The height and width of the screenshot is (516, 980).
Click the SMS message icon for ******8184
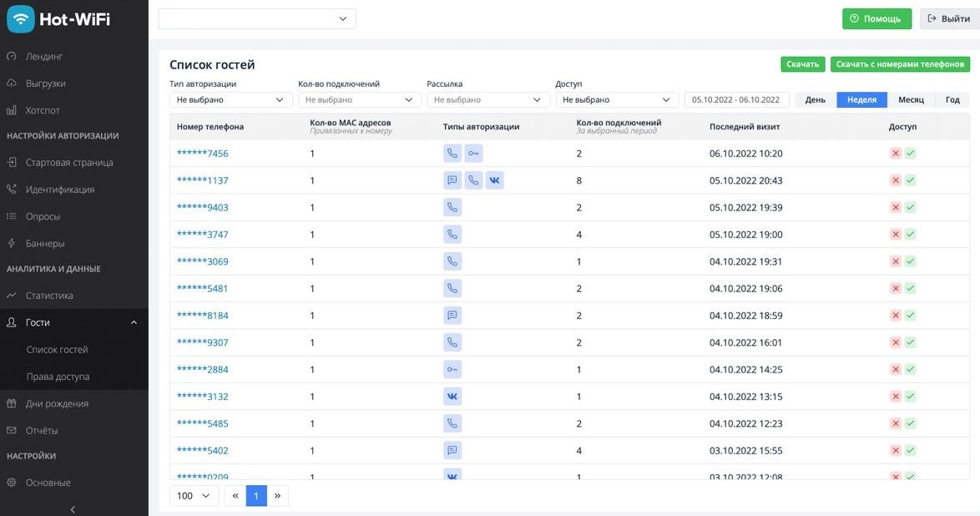pos(452,316)
